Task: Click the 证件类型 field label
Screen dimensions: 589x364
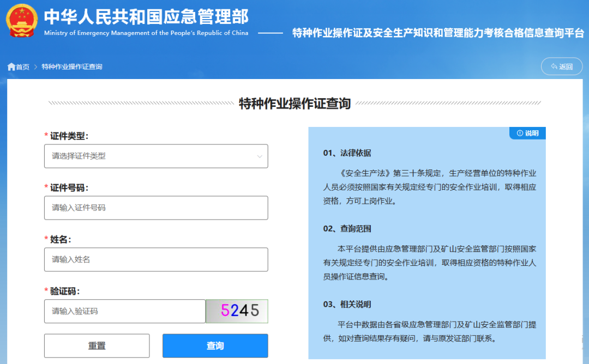Action: click(69, 136)
